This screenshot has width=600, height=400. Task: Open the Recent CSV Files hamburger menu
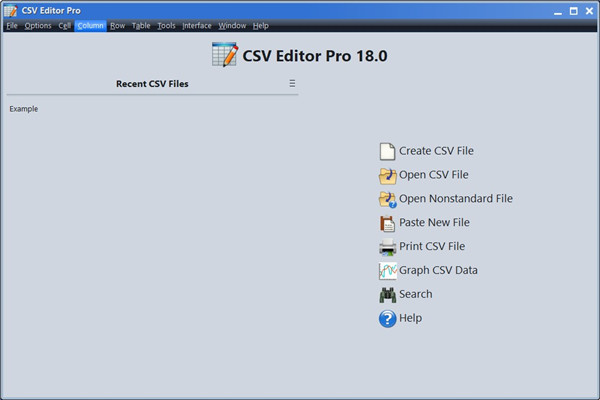click(292, 83)
